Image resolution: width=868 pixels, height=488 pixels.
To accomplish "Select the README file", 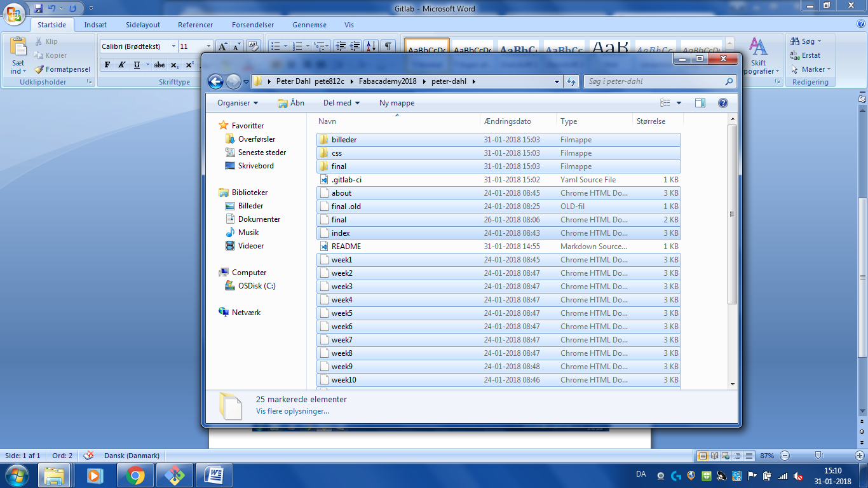I will [498, 247].
